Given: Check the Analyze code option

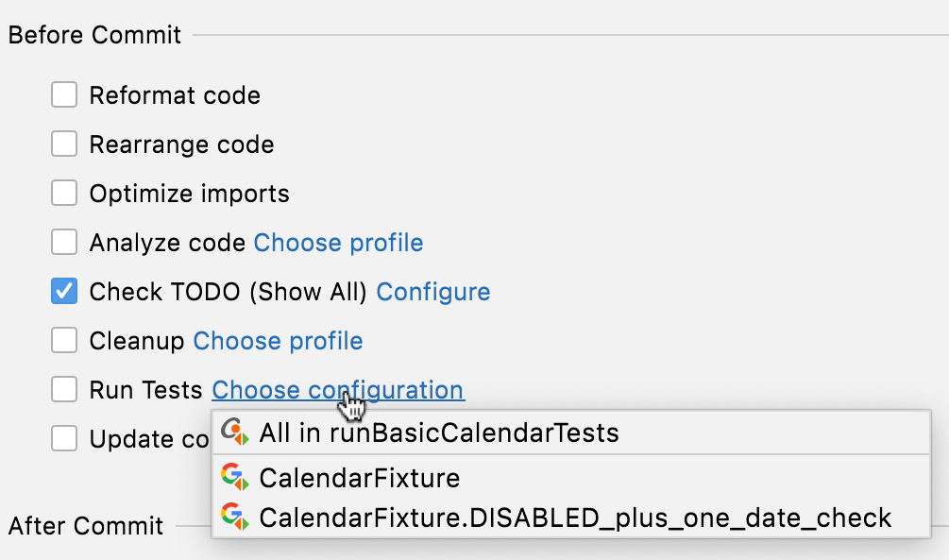Looking at the screenshot, I should pos(63,242).
